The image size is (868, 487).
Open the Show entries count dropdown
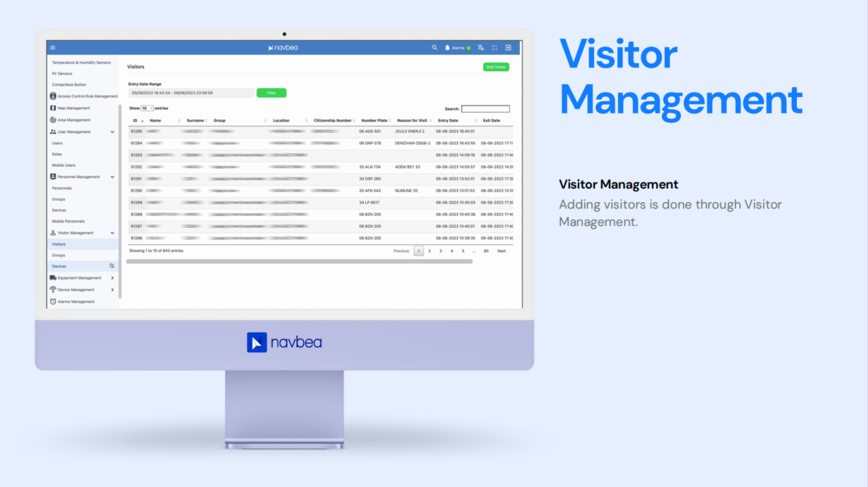(147, 109)
